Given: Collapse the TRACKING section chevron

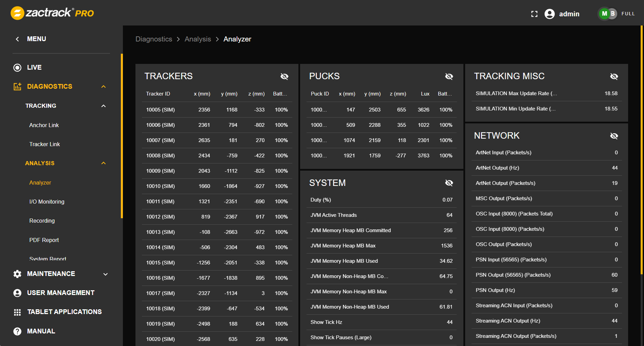Looking at the screenshot, I should pyautogui.click(x=104, y=106).
